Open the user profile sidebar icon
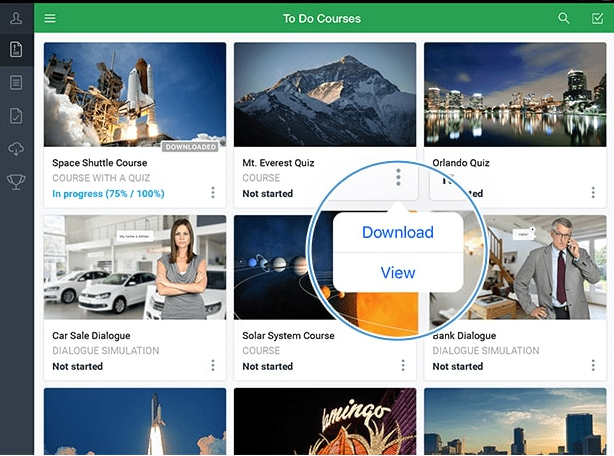Image resolution: width=614 pixels, height=456 pixels. (x=16, y=16)
